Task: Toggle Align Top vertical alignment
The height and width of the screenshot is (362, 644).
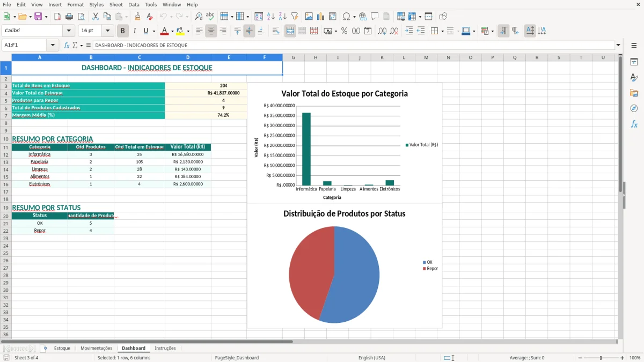Action: pyautogui.click(x=237, y=31)
